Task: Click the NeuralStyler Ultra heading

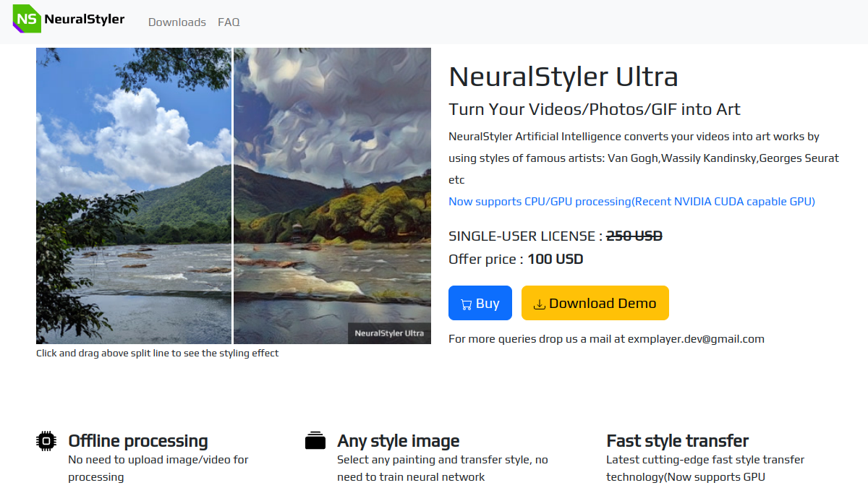Action: tap(563, 77)
